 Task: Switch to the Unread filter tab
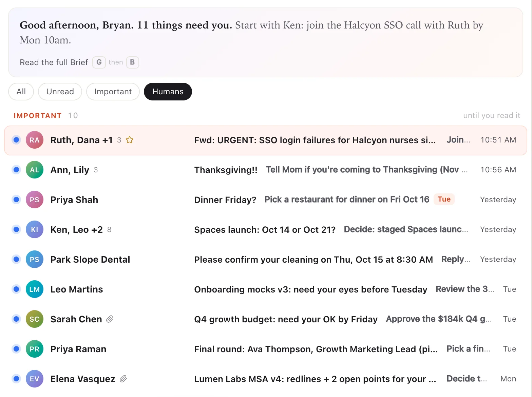tap(60, 92)
